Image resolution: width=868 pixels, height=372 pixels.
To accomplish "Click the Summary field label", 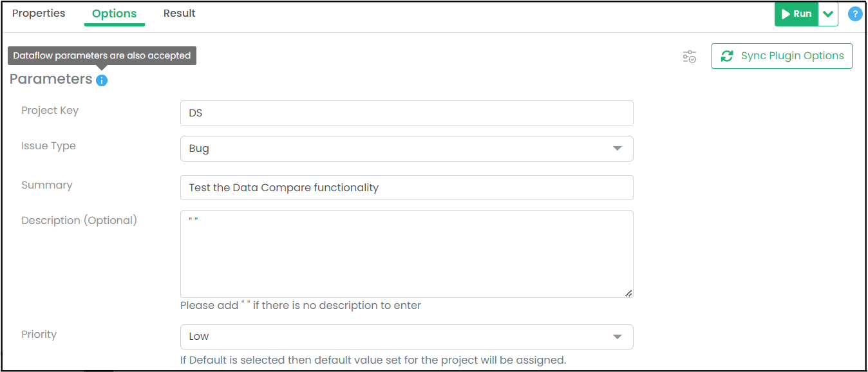I will pyautogui.click(x=46, y=185).
